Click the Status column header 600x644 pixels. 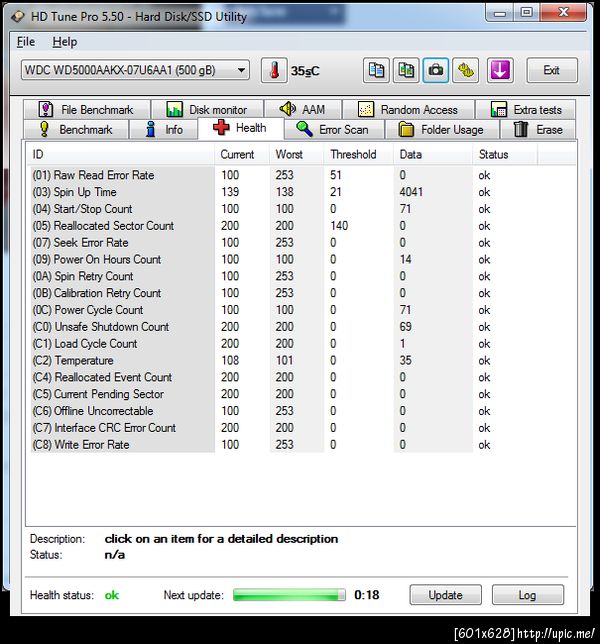(505, 154)
